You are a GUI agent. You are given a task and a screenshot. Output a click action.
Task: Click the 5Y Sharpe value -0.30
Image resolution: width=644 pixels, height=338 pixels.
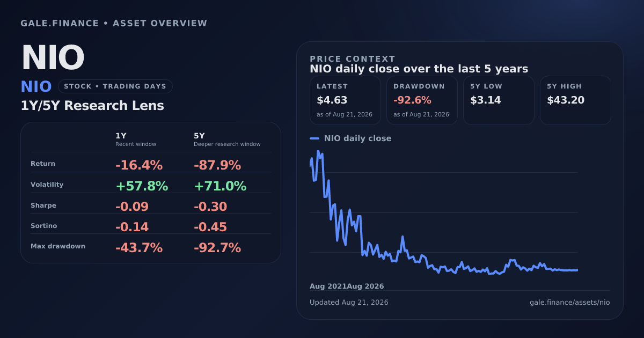210,207
